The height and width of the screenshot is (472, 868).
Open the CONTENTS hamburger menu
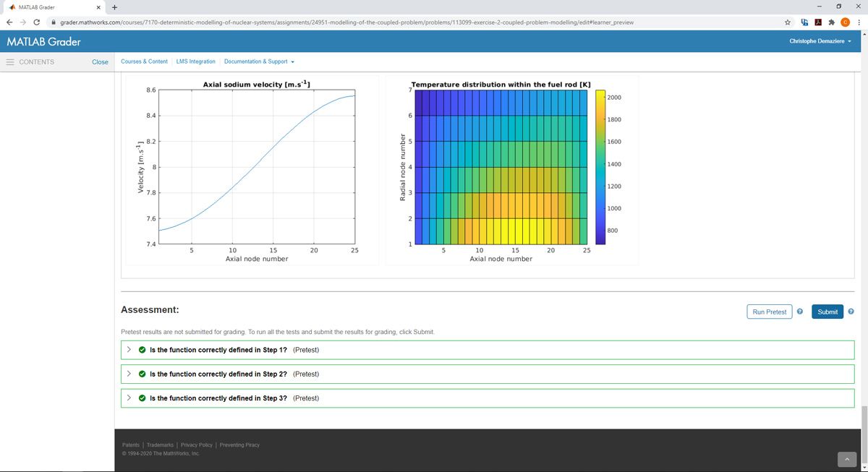point(10,61)
